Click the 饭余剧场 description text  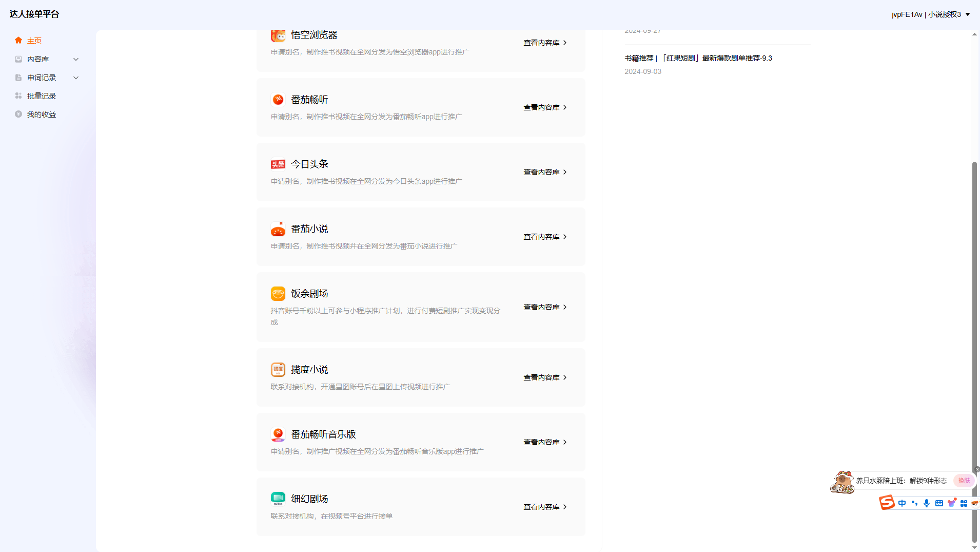pyautogui.click(x=385, y=316)
